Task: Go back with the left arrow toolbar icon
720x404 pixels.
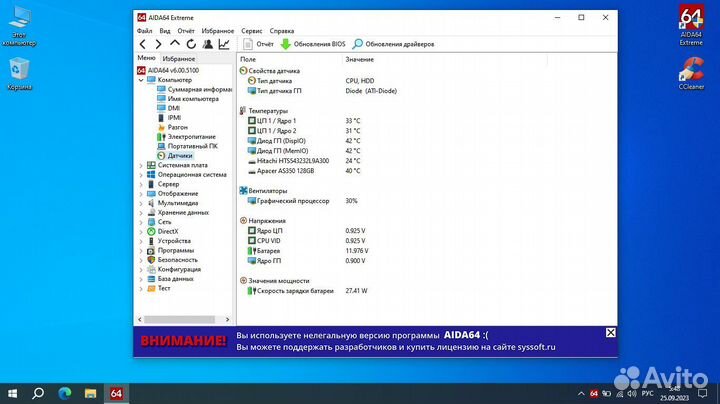Action: [143, 44]
